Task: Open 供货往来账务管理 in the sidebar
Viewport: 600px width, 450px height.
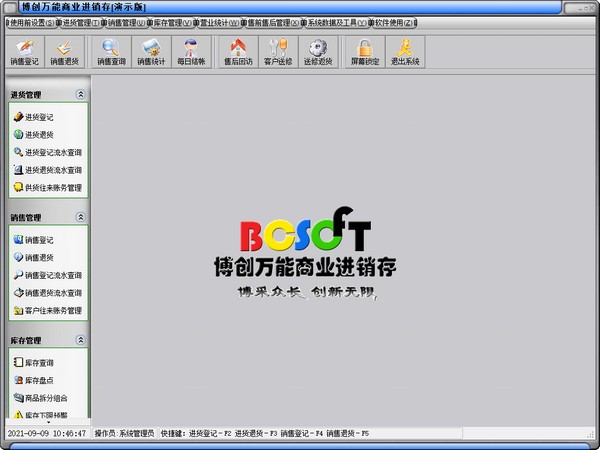Action: point(52,186)
